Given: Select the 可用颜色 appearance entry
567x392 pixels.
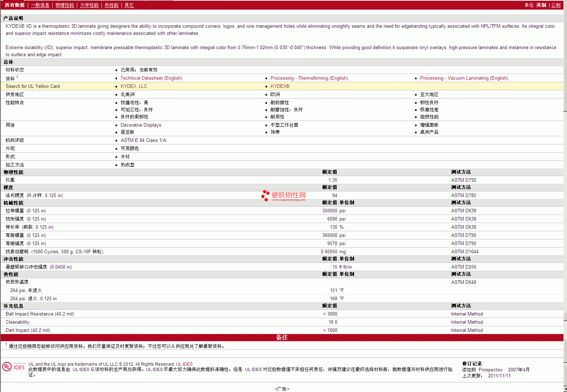Looking at the screenshot, I should pyautogui.click(x=130, y=149).
